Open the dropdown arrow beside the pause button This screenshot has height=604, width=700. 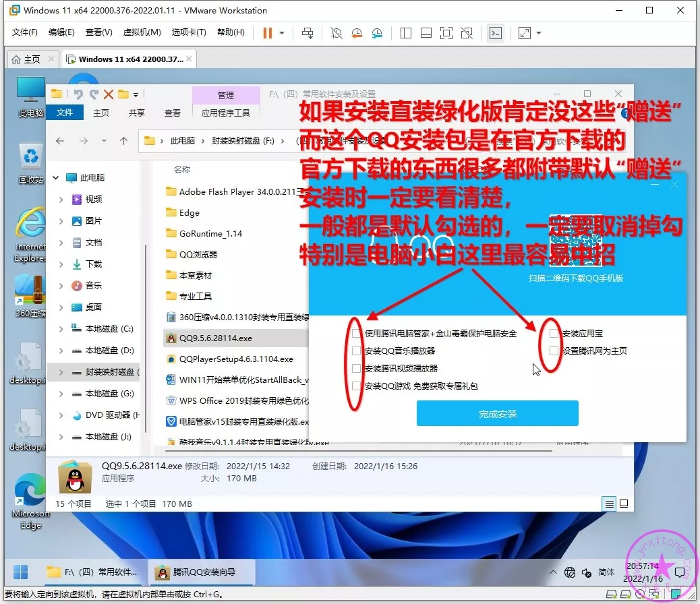coord(282,33)
